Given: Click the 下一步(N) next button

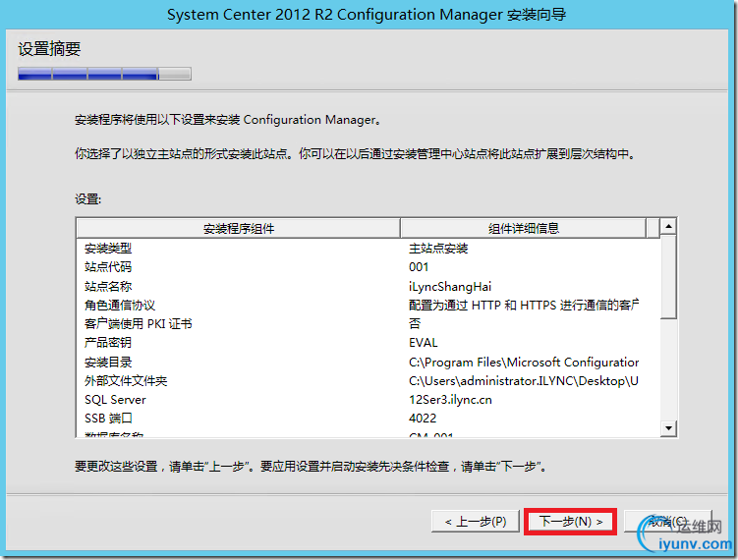Looking at the screenshot, I should click(x=570, y=522).
